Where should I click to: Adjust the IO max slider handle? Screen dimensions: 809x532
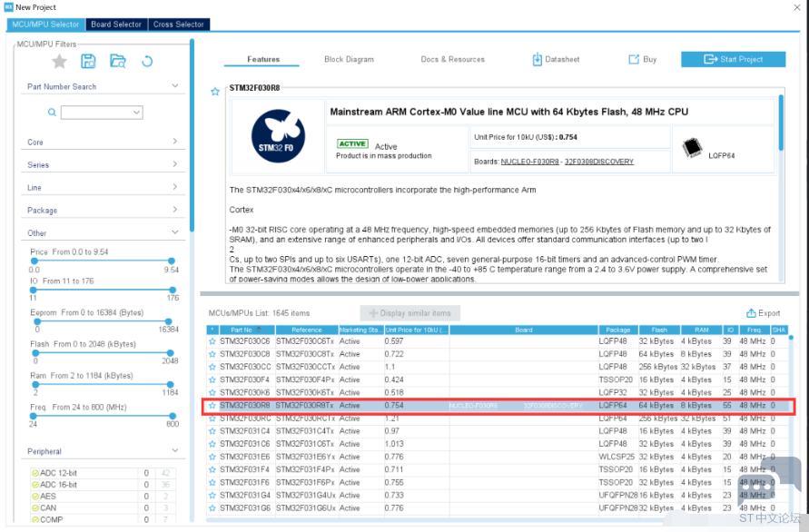pyautogui.click(x=173, y=290)
